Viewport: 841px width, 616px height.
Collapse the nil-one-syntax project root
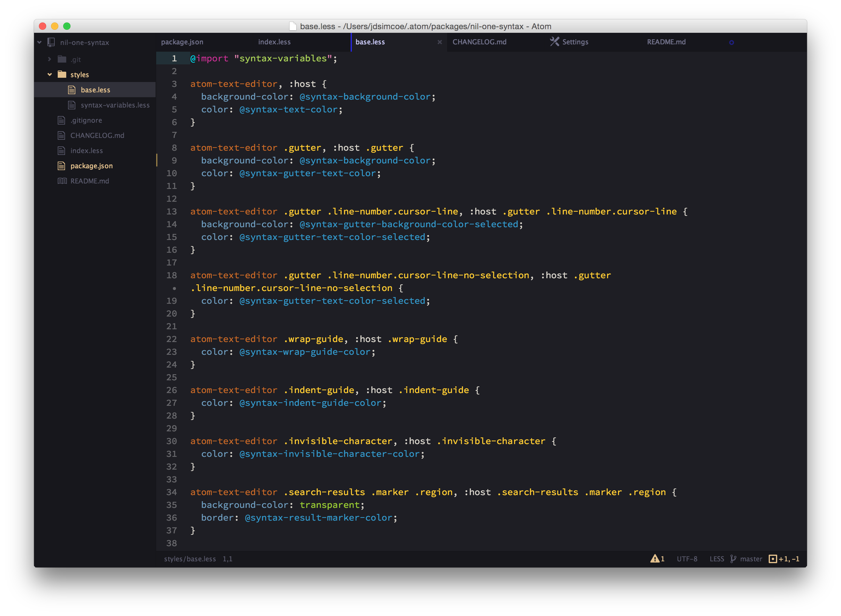(39, 43)
